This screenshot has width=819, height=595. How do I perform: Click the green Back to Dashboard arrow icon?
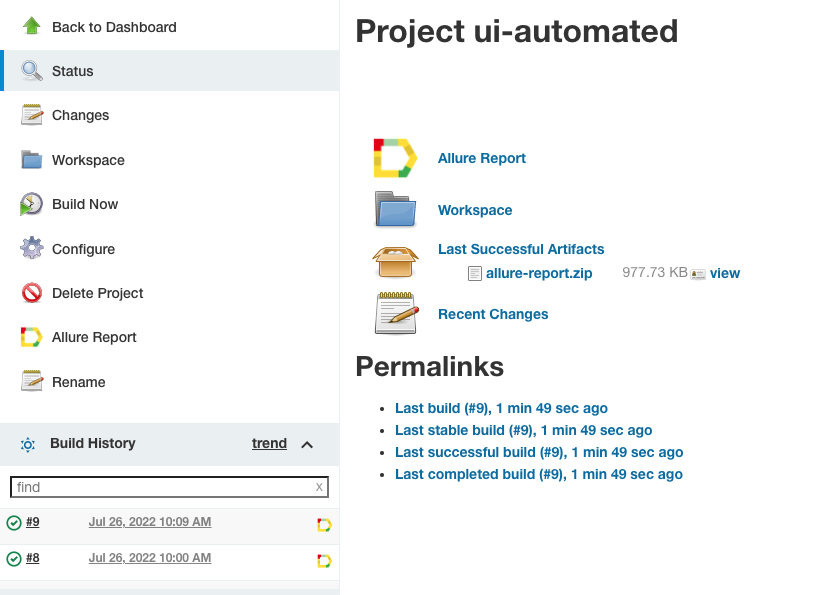point(32,26)
